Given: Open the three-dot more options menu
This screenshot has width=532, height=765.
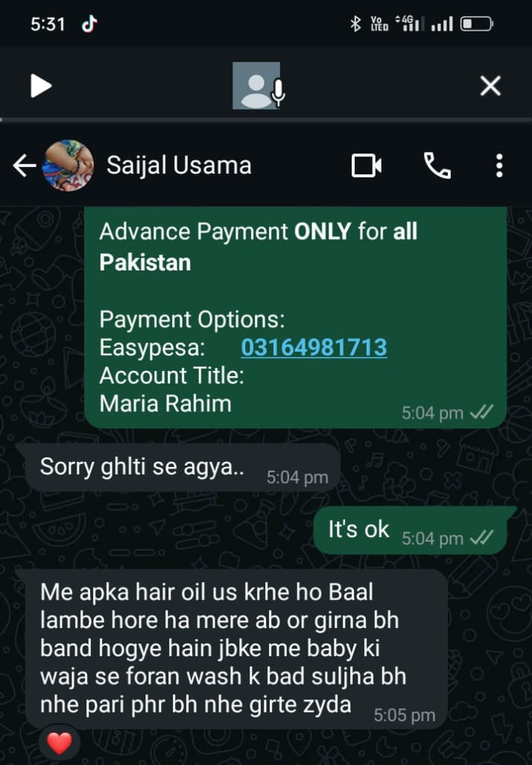Looking at the screenshot, I should tap(498, 165).
